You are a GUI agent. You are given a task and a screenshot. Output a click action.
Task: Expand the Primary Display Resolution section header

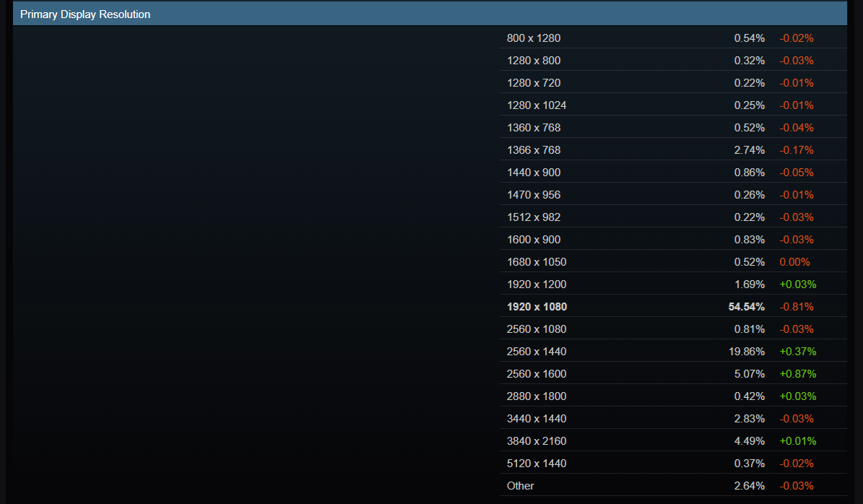[84, 14]
